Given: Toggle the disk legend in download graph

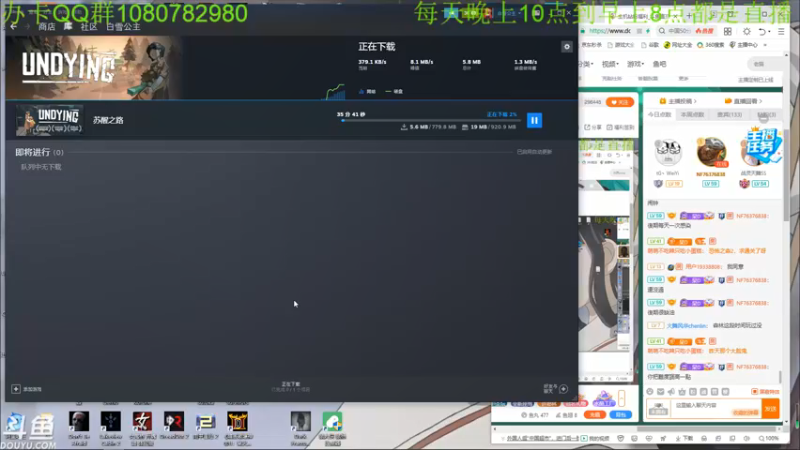Looking at the screenshot, I should [394, 91].
